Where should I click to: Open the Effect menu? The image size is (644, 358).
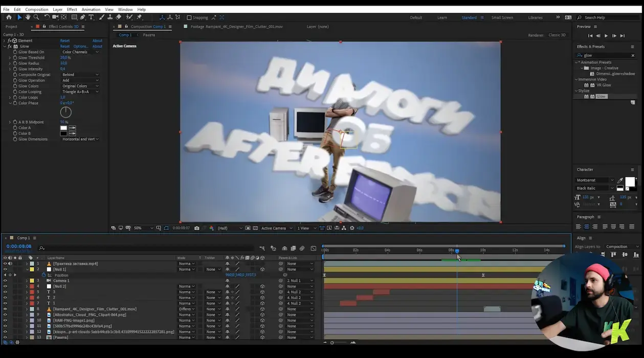[x=72, y=9]
